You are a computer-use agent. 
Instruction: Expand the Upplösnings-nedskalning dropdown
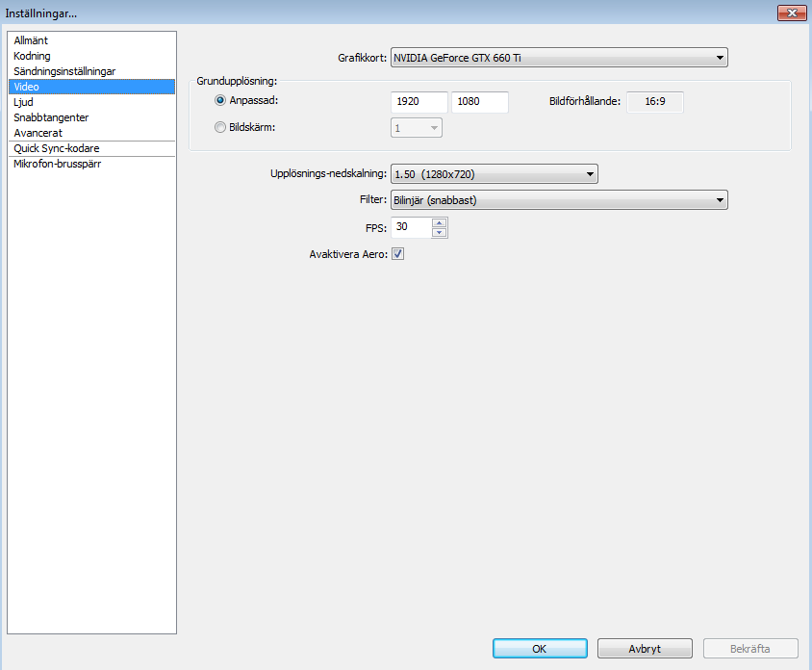click(x=494, y=174)
